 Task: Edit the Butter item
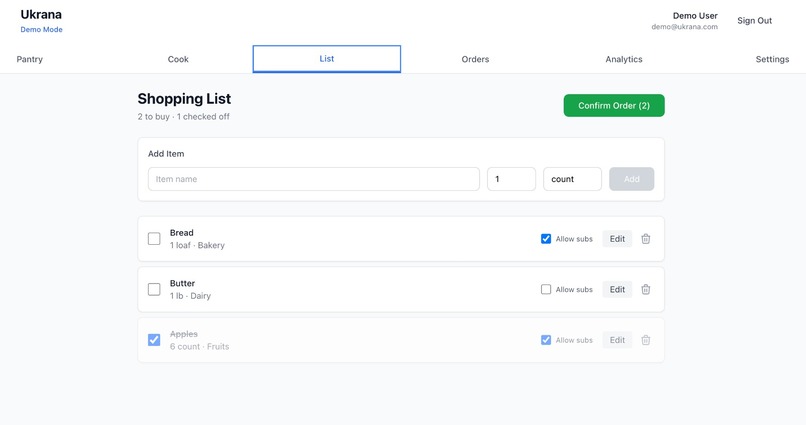[x=617, y=289]
